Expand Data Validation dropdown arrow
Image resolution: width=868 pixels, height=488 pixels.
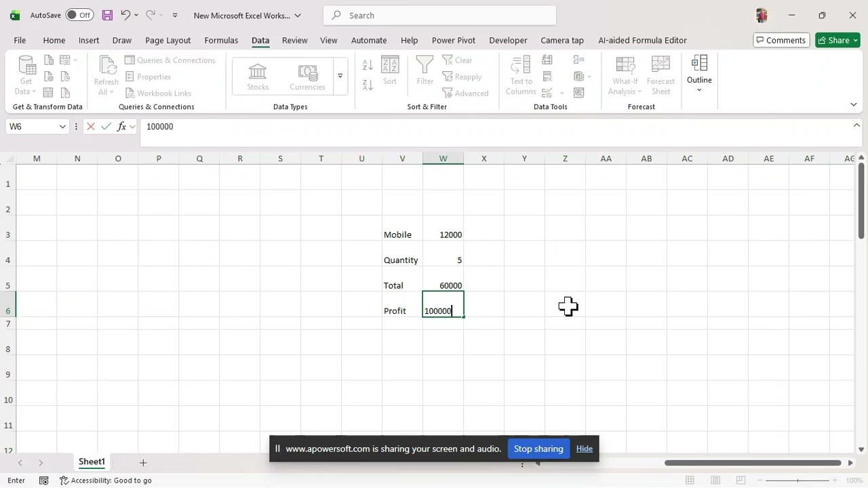click(561, 93)
